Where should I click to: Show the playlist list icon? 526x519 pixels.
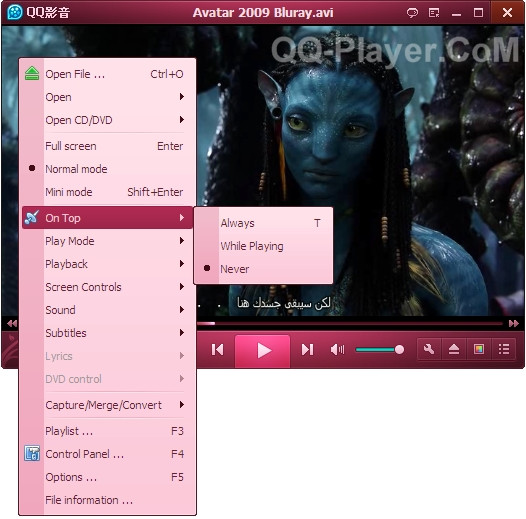[504, 349]
